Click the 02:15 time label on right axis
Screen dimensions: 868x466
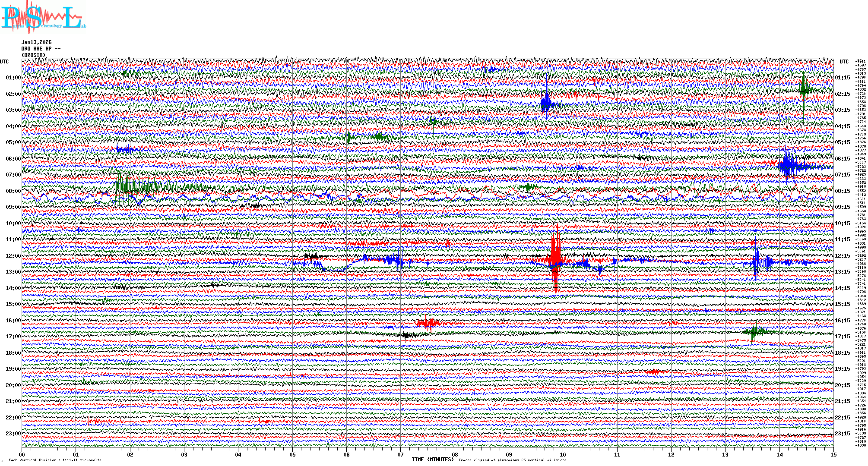tap(842, 94)
